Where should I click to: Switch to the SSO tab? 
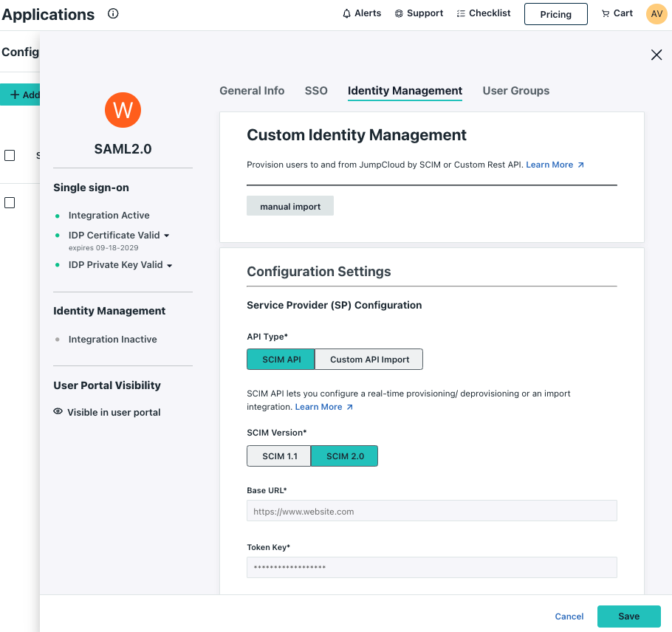click(x=316, y=91)
